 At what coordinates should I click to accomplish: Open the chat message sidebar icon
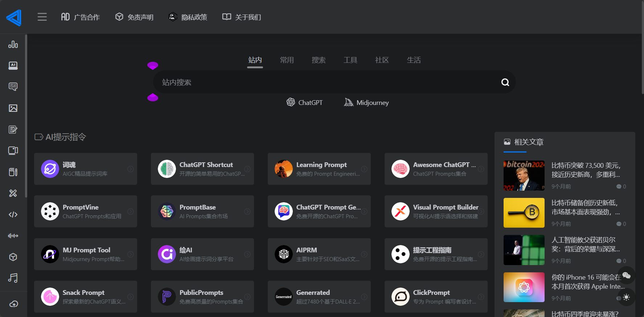click(x=13, y=86)
